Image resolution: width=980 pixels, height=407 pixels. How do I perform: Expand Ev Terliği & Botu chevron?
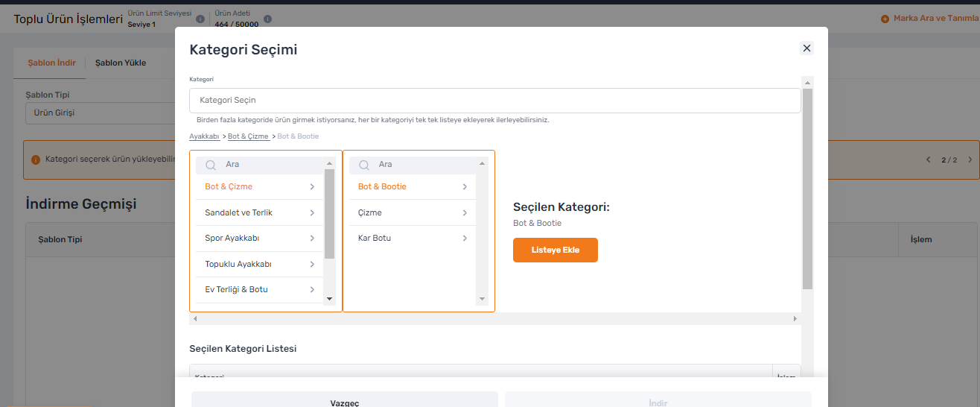tap(312, 290)
